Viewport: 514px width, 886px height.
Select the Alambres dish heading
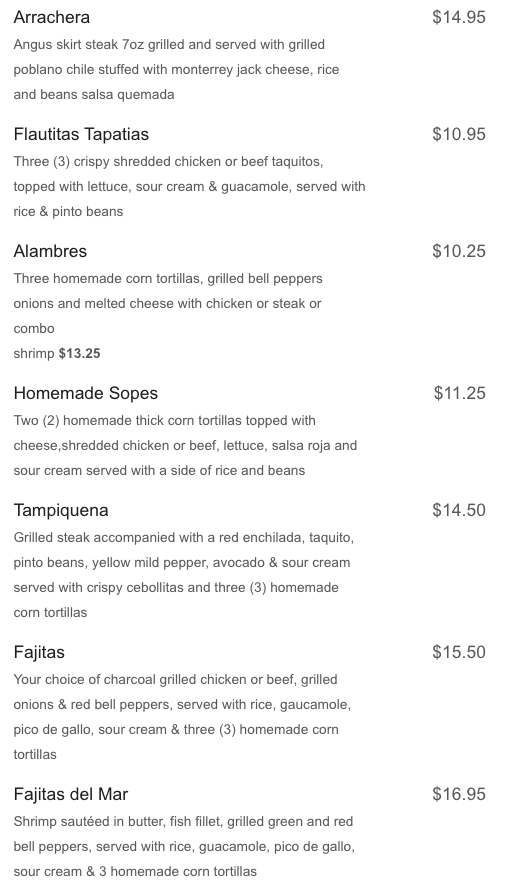(50, 251)
